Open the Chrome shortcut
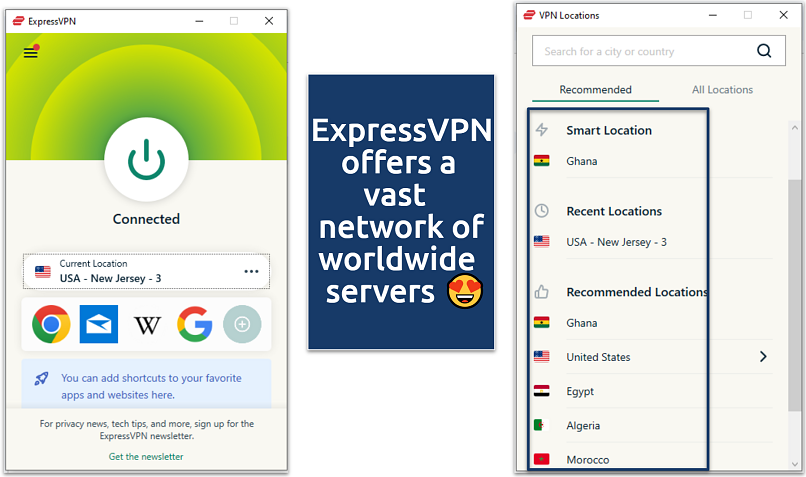This screenshot has width=806, height=477. point(51,324)
